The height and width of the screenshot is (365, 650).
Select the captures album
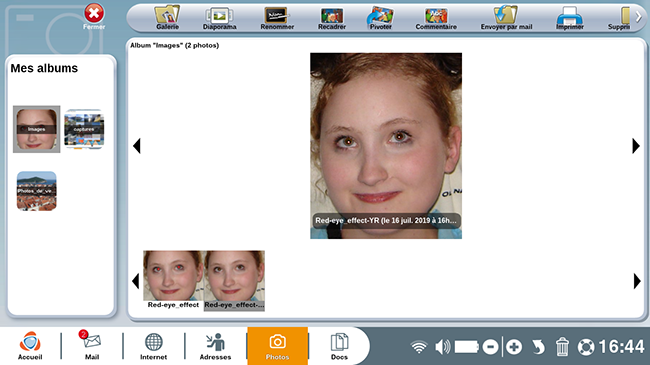click(84, 129)
